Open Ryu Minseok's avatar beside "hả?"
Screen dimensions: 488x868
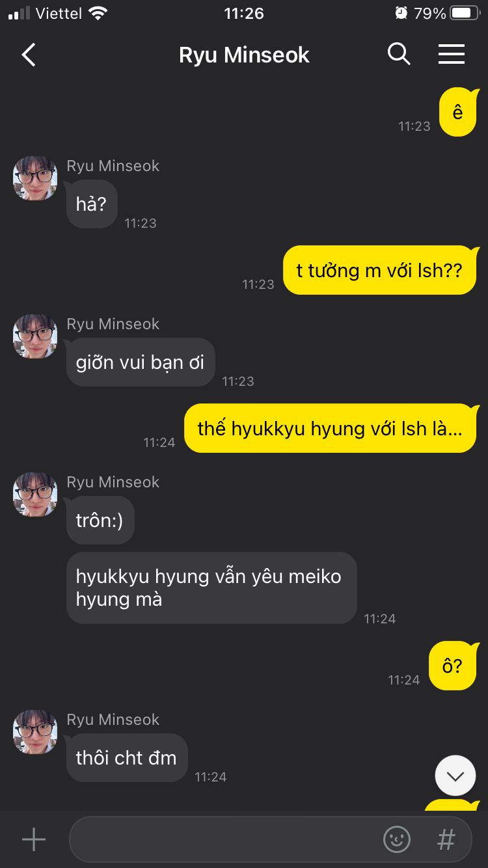click(x=35, y=178)
